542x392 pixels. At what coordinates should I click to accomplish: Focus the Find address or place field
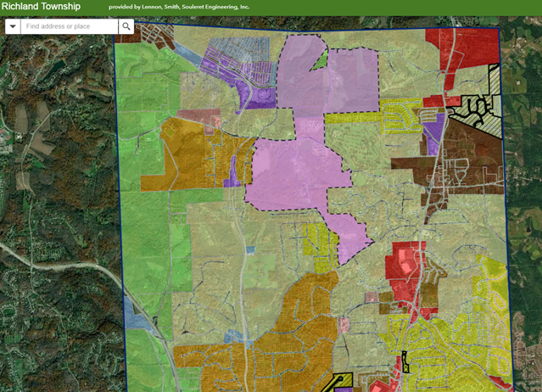click(x=70, y=26)
